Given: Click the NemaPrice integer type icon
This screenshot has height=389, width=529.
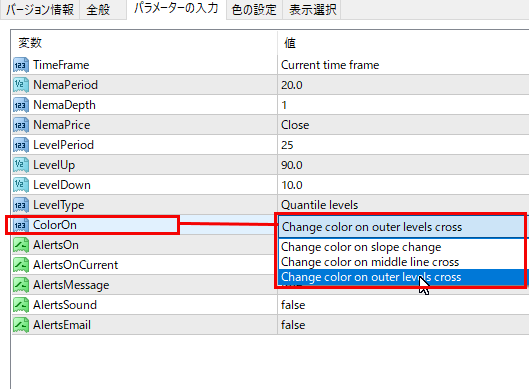Looking at the screenshot, I should [x=21, y=125].
